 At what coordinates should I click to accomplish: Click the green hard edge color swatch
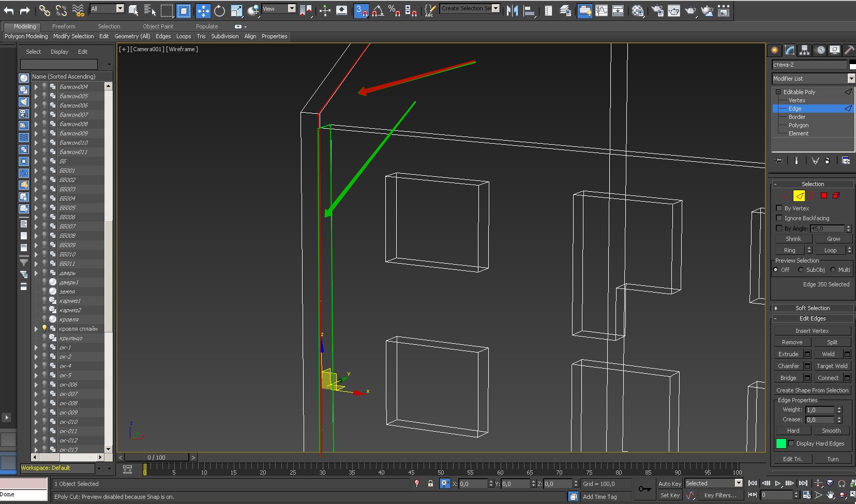781,444
